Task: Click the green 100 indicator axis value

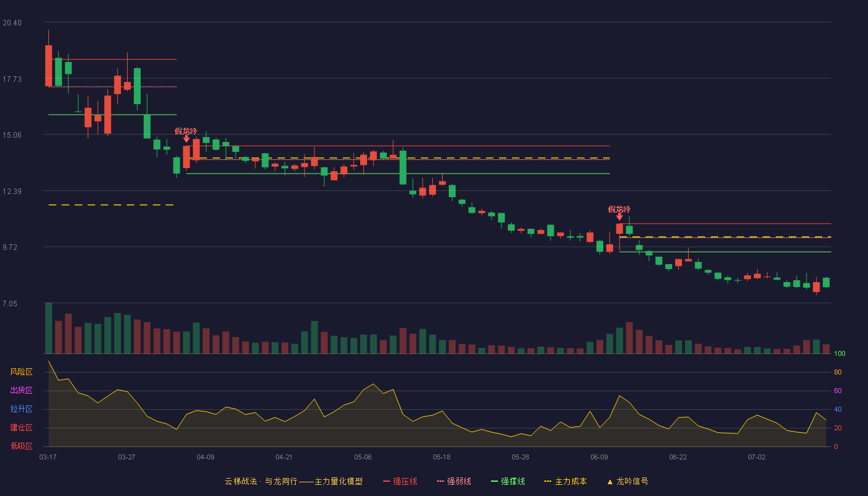Action: (x=839, y=354)
